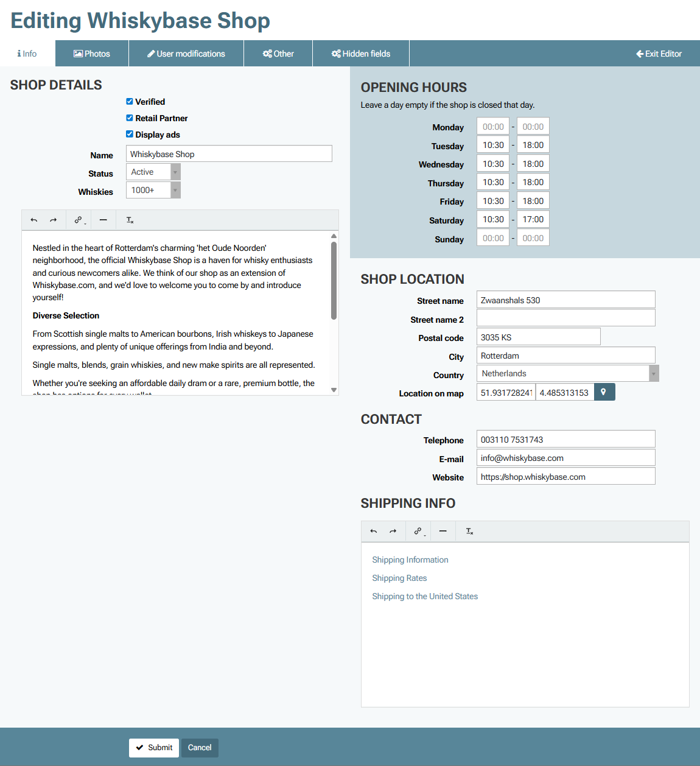The width and height of the screenshot is (700, 766).
Task: Toggle the Verified checkbox
Action: pos(130,102)
